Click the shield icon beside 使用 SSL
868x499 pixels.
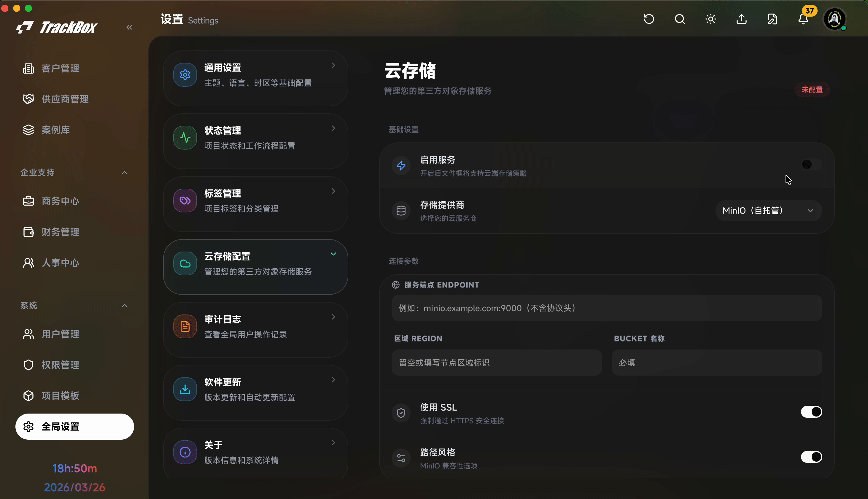[401, 413]
